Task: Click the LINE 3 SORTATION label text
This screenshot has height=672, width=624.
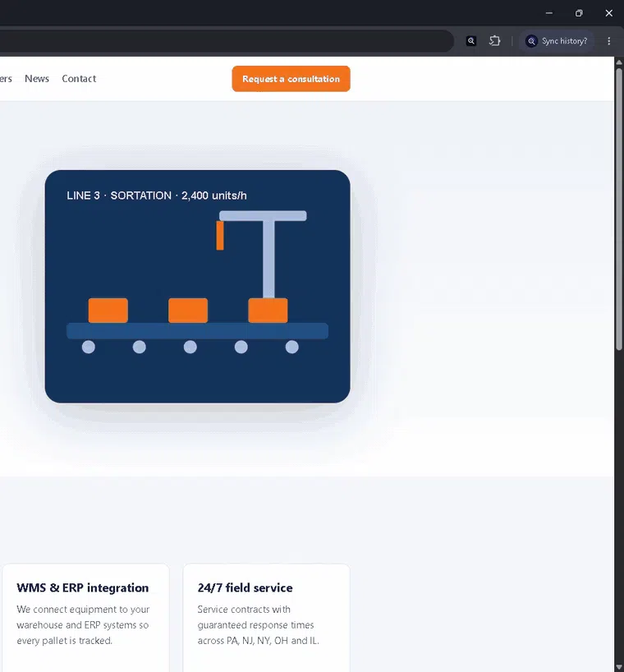Action: [157, 196]
